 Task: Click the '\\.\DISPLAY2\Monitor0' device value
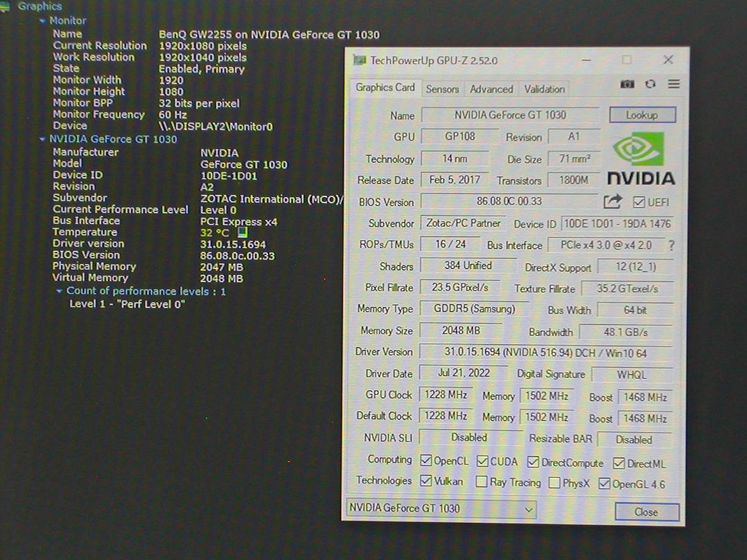[216, 127]
